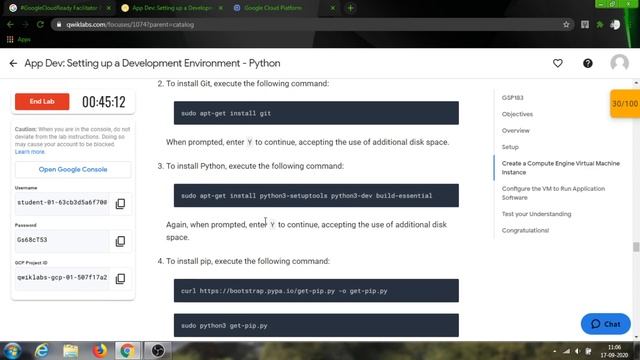Click the 30/100 score badge

pos(625,103)
